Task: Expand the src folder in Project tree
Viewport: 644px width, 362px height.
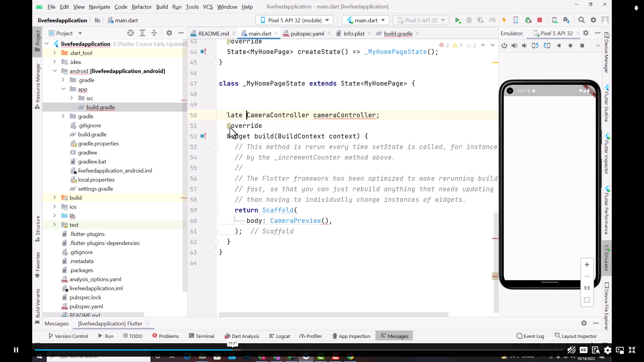Action: pos(71,98)
